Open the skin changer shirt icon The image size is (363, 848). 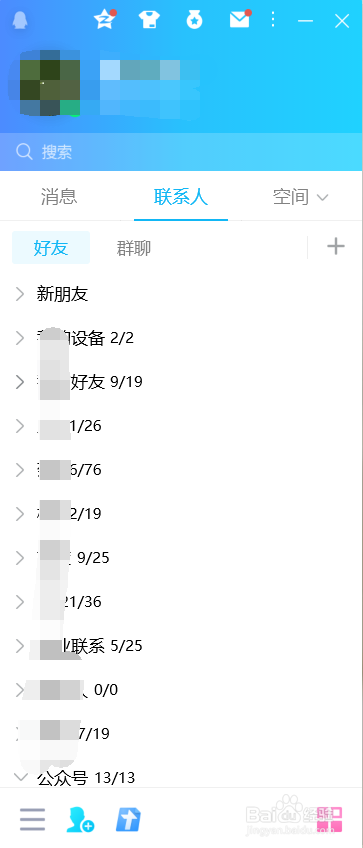(149, 20)
